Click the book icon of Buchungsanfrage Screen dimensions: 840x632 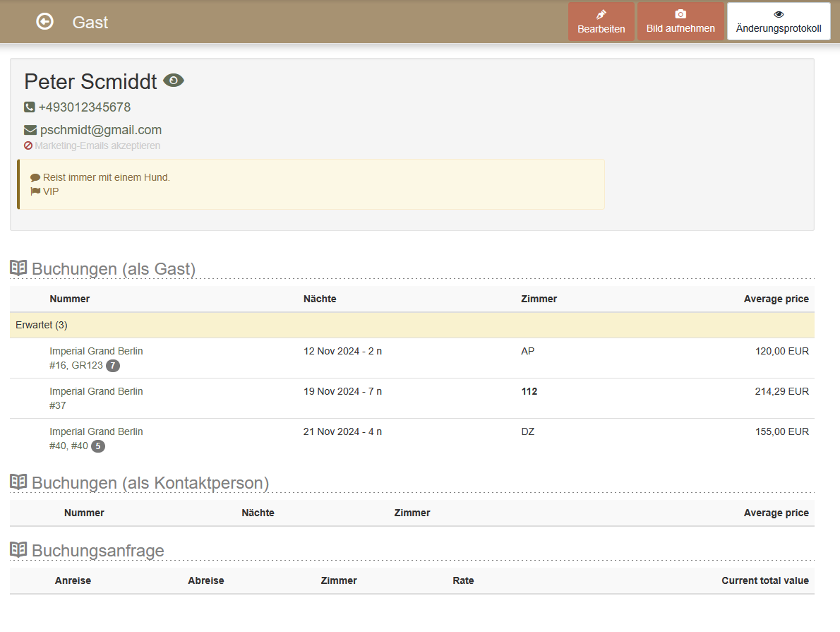click(x=18, y=549)
